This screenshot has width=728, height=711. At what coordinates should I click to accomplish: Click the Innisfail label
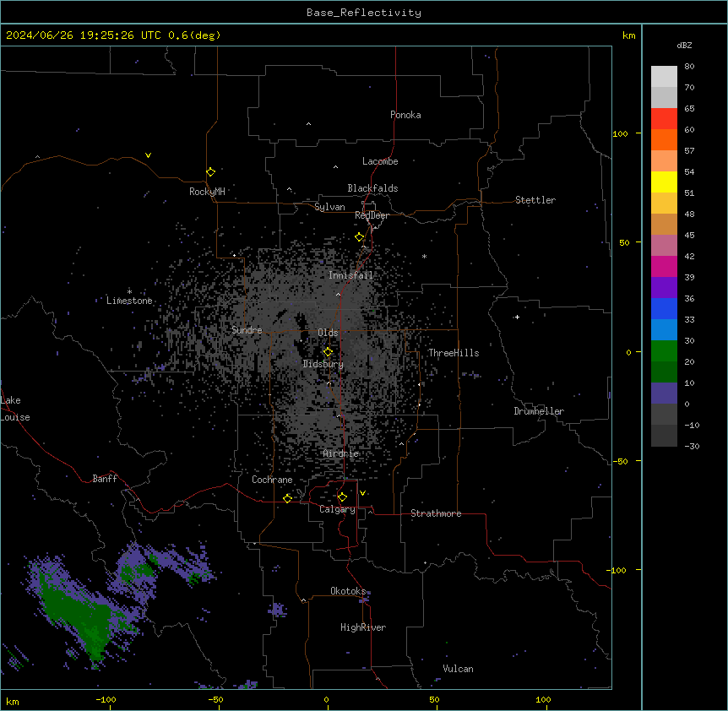tap(350, 275)
